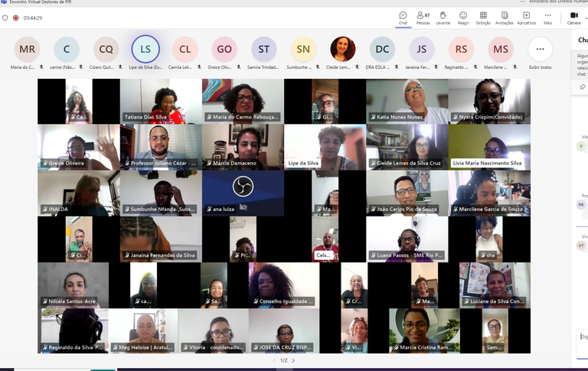The width and height of the screenshot is (588, 371).
Task: Select Janaina Fernandes da Silva tile
Action: [161, 239]
